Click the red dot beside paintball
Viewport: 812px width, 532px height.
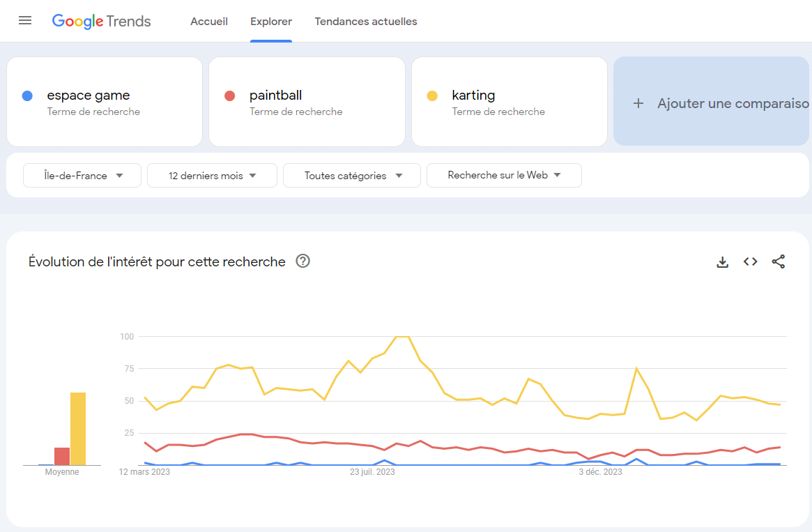point(230,96)
